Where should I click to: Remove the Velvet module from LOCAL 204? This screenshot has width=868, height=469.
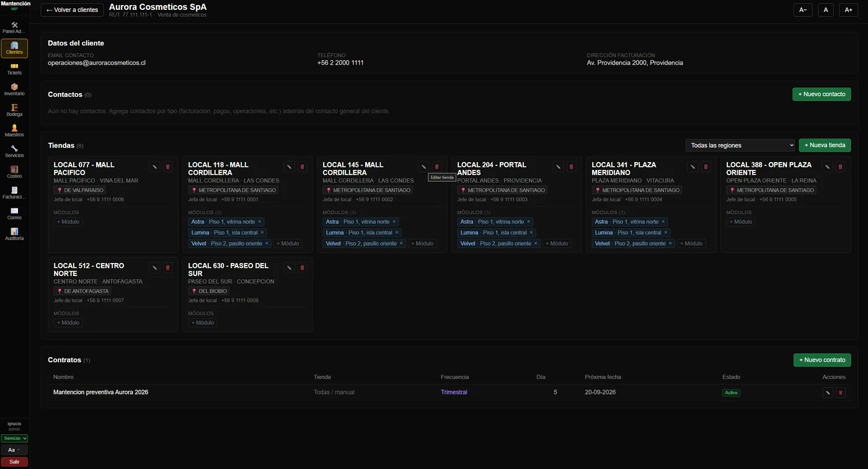coord(536,244)
